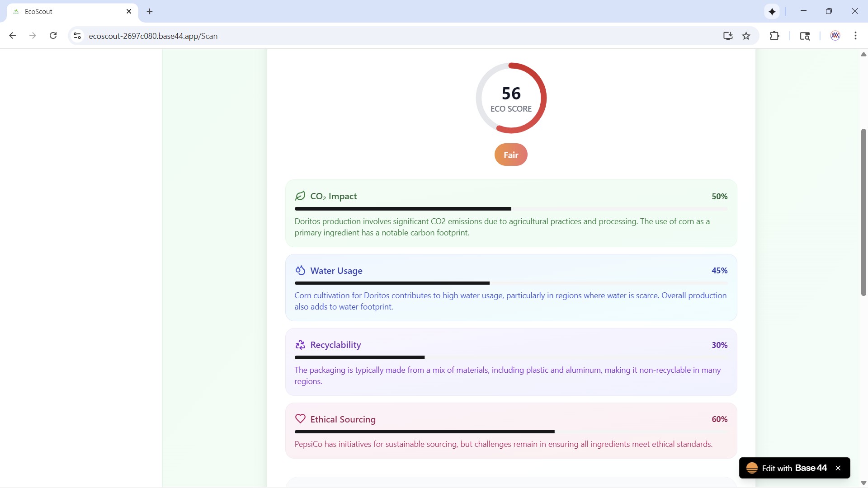
Task: View site information icon beside URL
Action: (x=77, y=36)
